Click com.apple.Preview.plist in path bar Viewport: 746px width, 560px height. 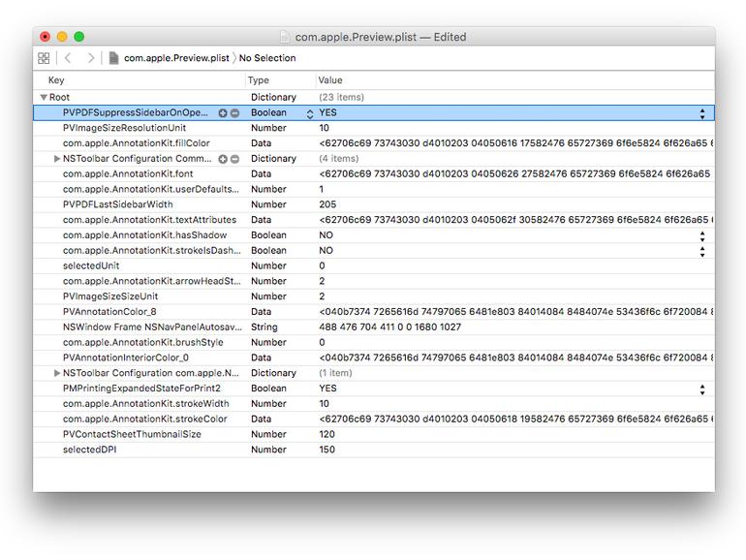176,58
